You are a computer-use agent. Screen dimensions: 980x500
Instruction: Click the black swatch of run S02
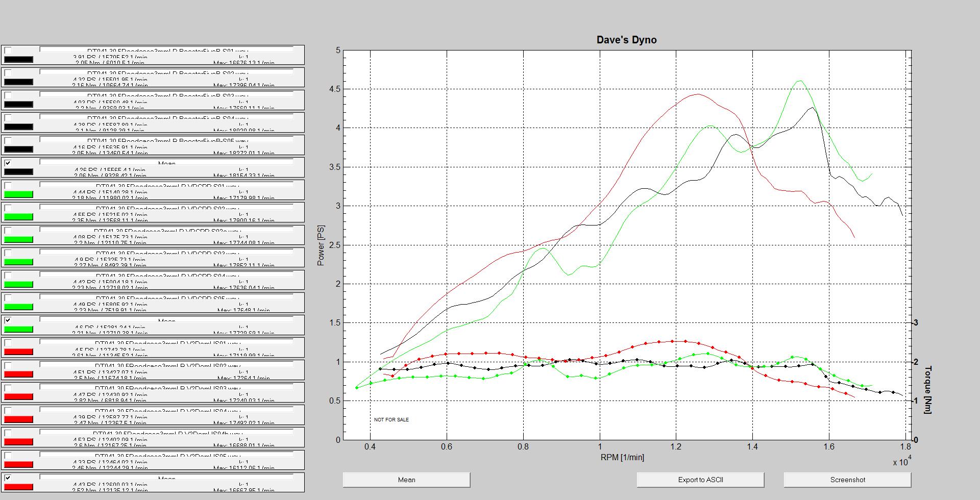(18, 82)
